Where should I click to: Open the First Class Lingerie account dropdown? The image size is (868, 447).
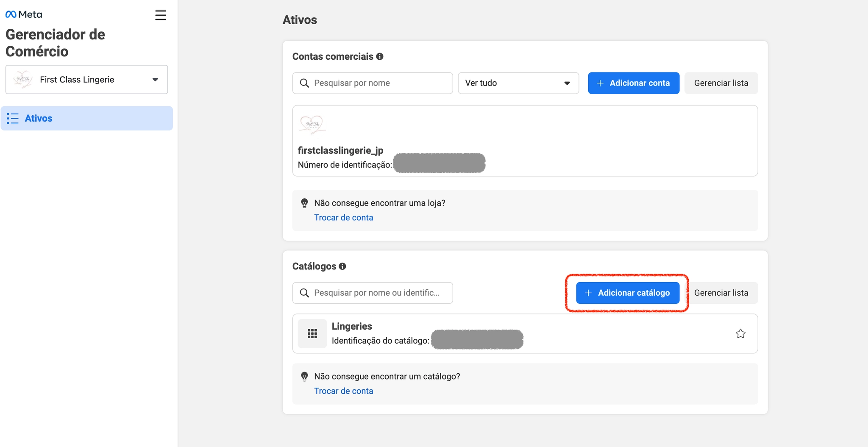point(86,79)
